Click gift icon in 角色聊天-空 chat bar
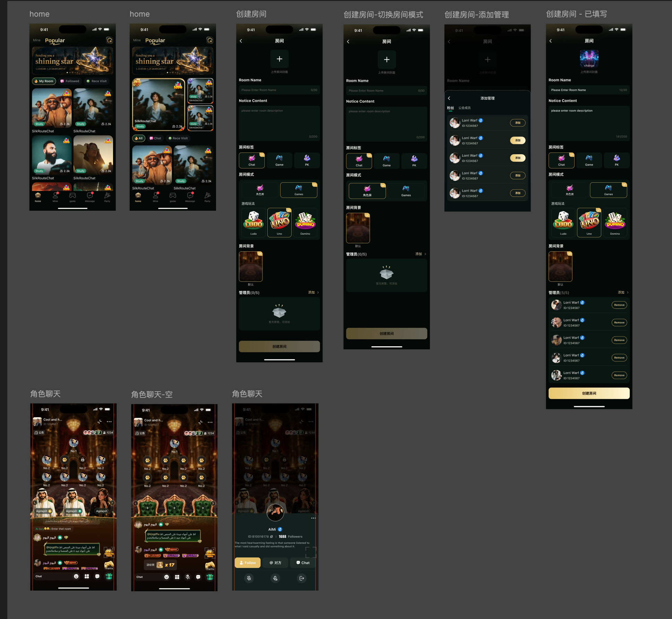Image resolution: width=672 pixels, height=619 pixels. [x=210, y=577]
